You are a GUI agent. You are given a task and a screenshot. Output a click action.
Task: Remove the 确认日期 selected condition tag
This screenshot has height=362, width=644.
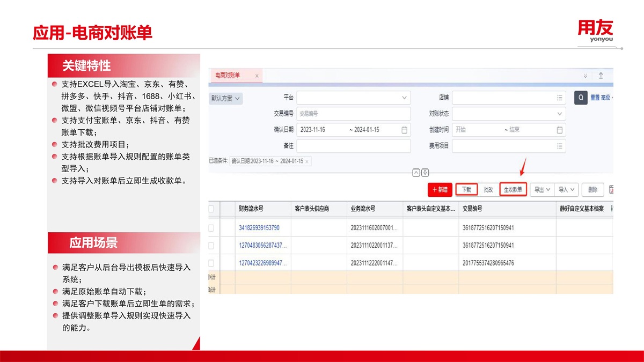[x=307, y=161]
